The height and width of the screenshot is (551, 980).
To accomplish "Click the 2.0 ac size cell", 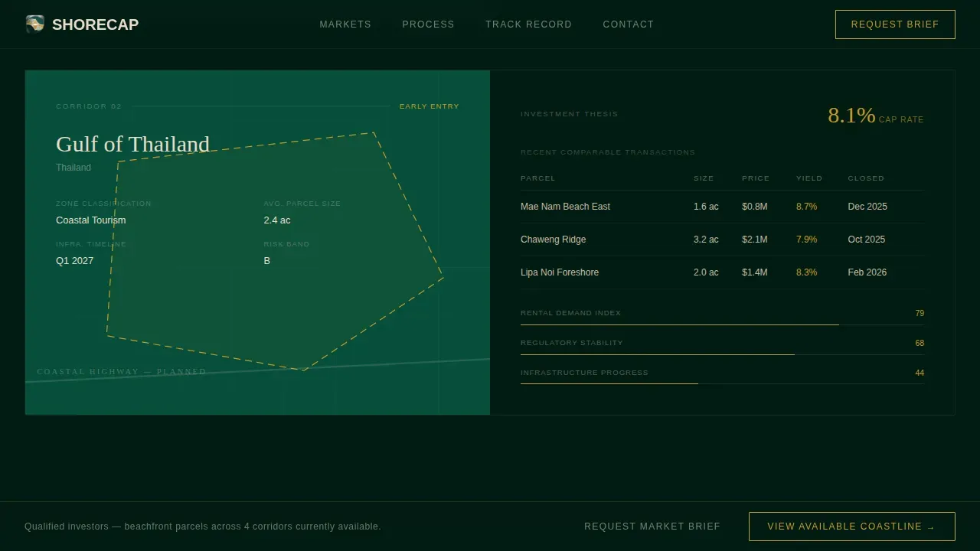I will [x=706, y=272].
